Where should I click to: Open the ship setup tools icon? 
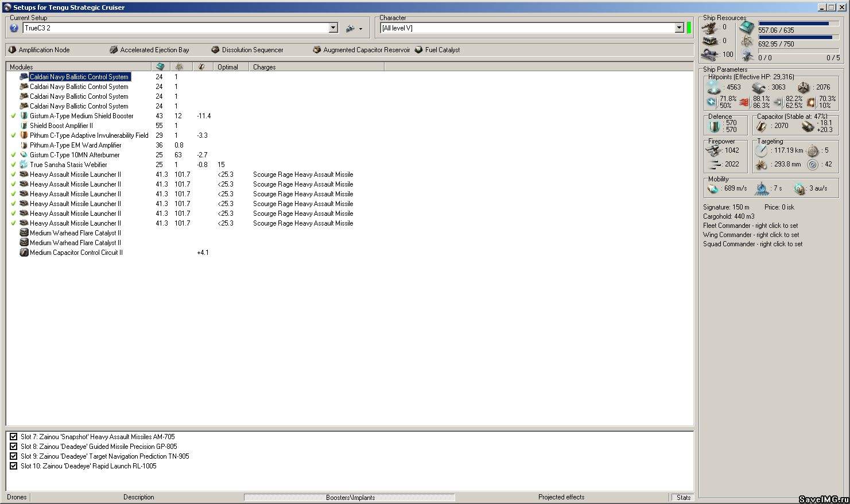pyautogui.click(x=350, y=28)
